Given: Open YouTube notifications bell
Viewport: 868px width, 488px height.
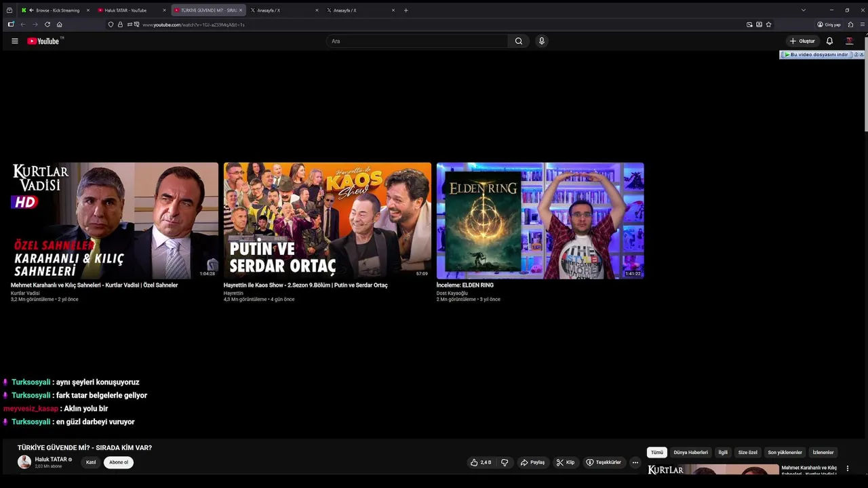Looking at the screenshot, I should point(829,41).
